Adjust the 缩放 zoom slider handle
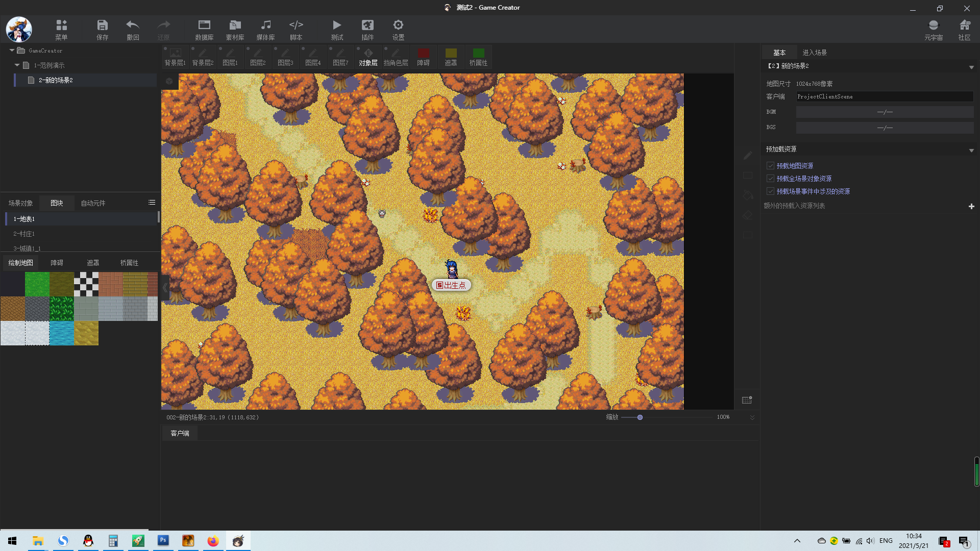This screenshot has height=551, width=980. [640, 417]
